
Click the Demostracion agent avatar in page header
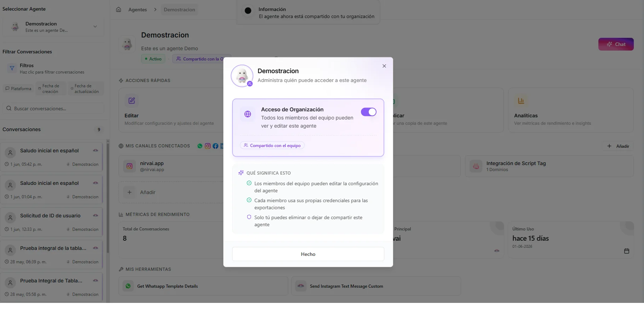coord(127,44)
